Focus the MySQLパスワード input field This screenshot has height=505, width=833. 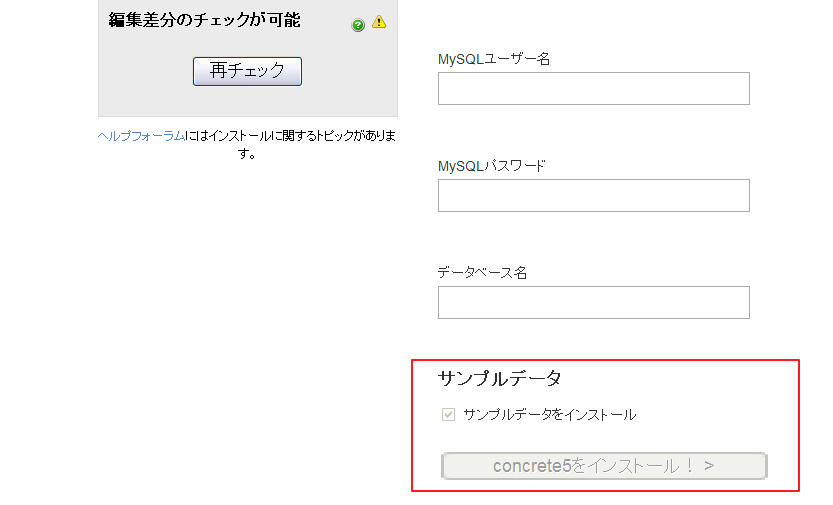593,195
